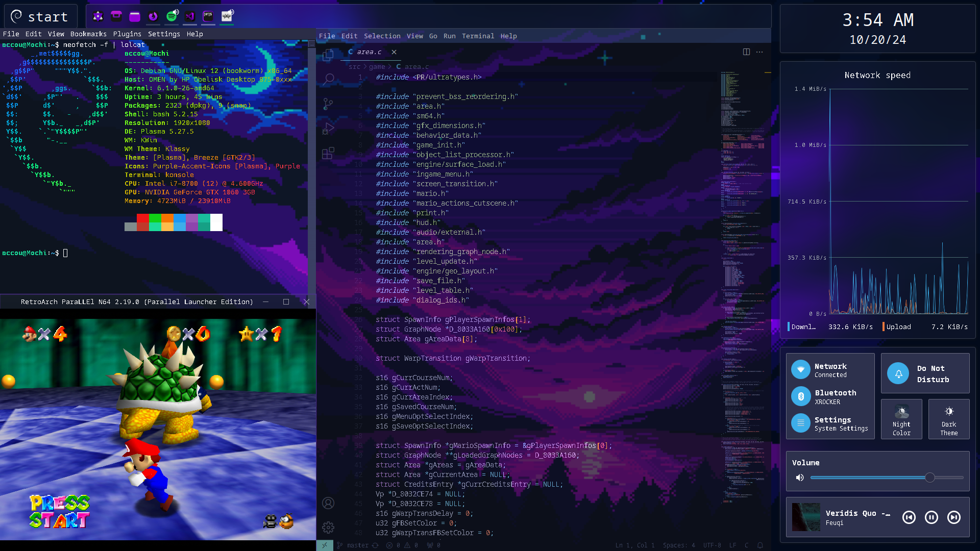Open System Settings from widget

(x=830, y=423)
